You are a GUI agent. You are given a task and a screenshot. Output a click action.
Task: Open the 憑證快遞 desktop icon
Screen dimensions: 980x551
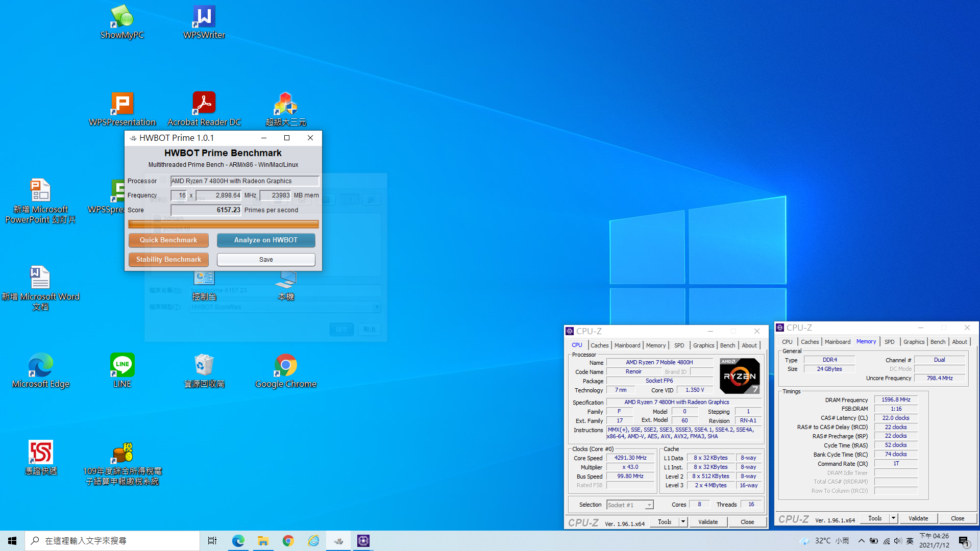coord(40,458)
